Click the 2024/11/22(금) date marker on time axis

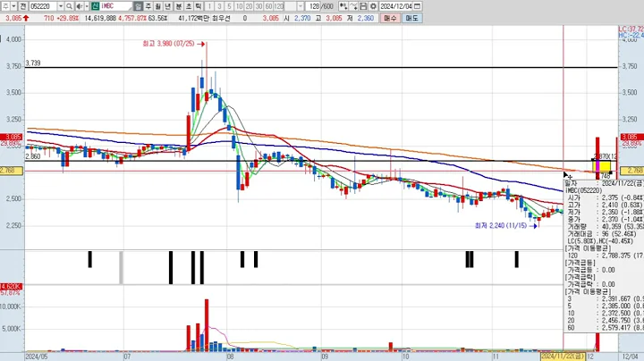(563, 357)
